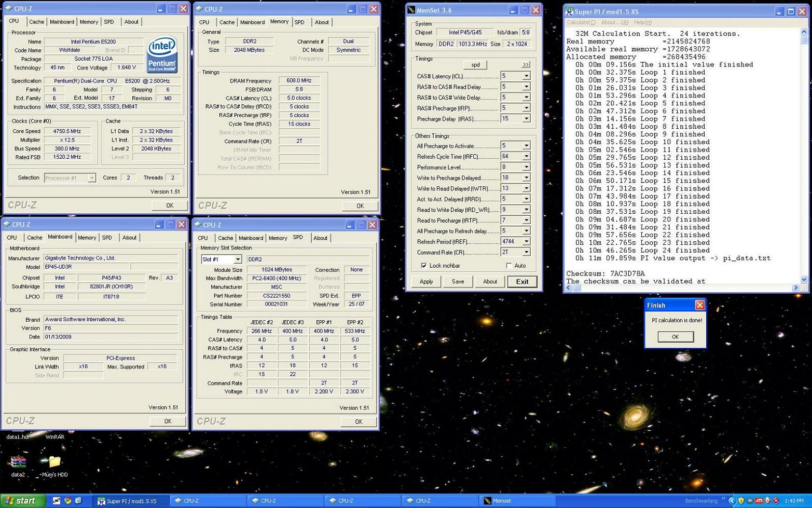Click the Internet Explorer quick launch icon

pos(79,501)
